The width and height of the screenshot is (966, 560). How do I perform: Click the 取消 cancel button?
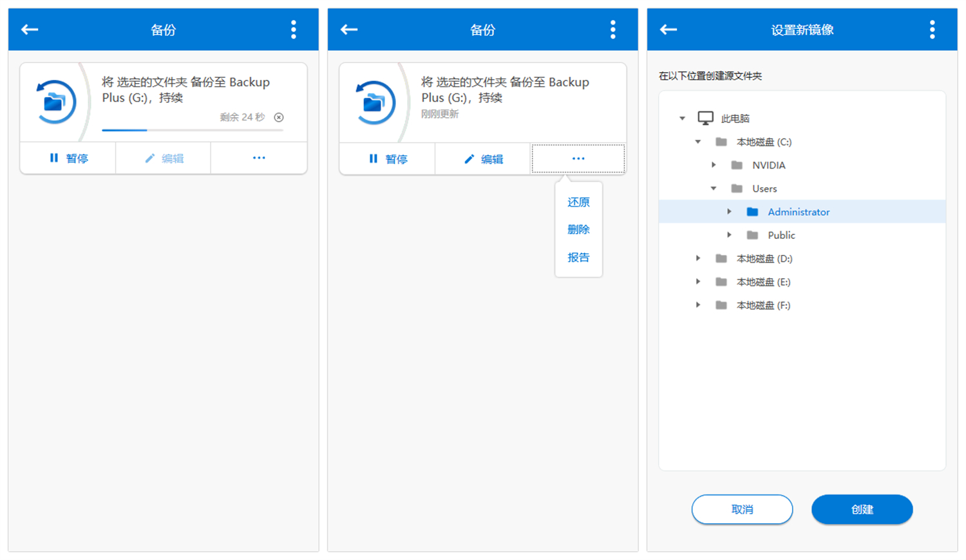(742, 509)
